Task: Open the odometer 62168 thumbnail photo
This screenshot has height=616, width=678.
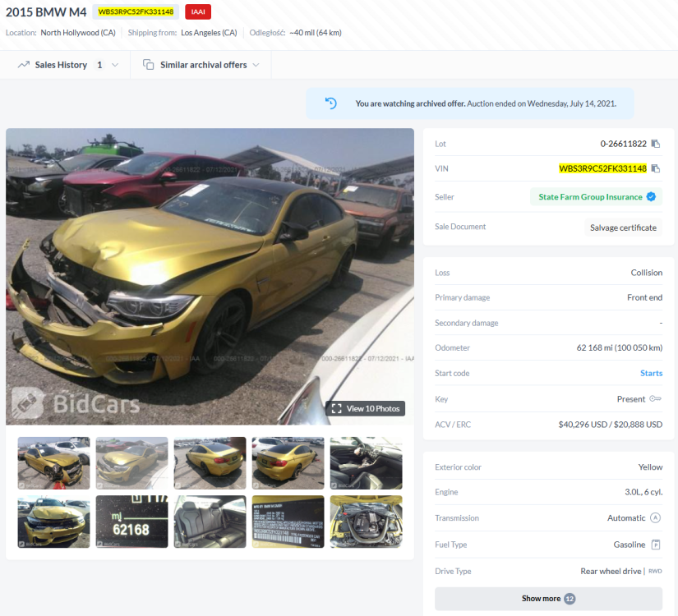Action: coord(131,522)
